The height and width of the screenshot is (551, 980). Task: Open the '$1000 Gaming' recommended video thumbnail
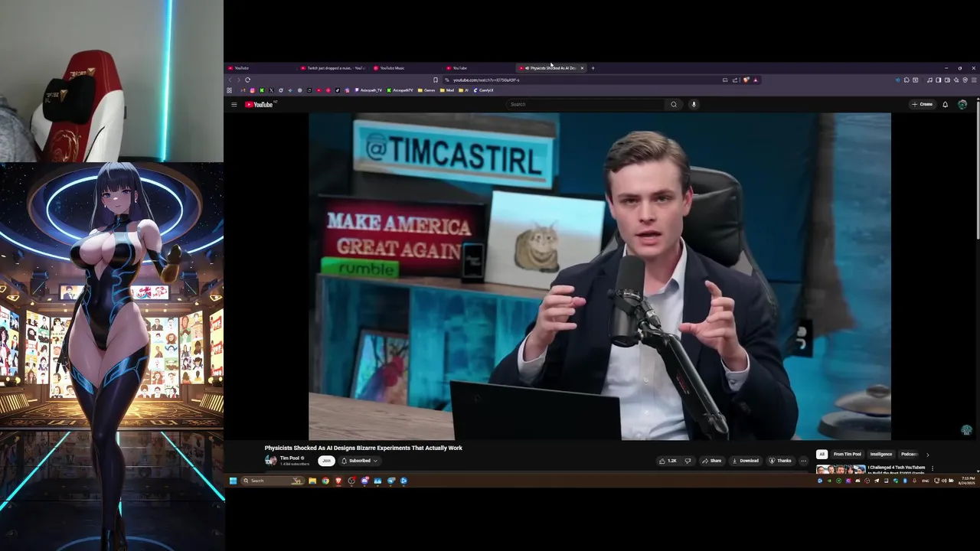pos(841,468)
